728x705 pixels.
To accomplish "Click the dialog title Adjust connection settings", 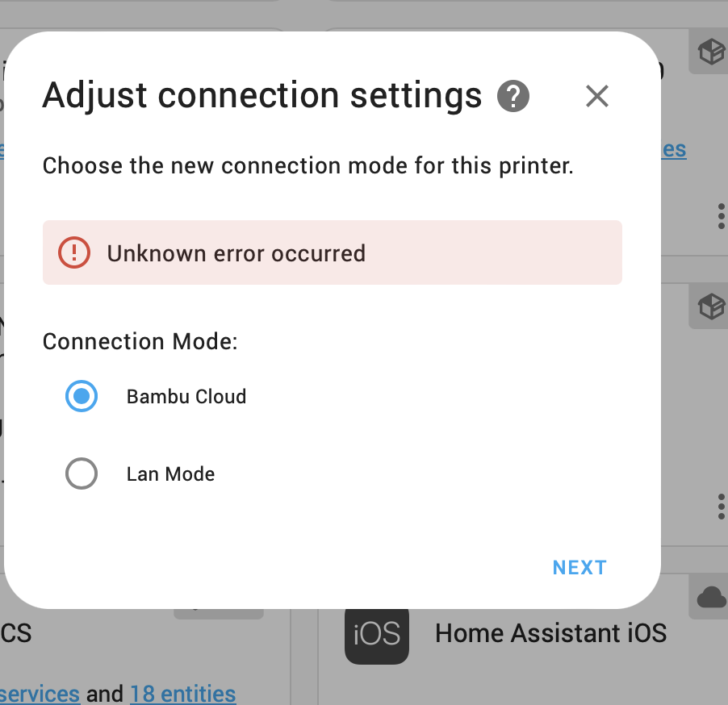I will (261, 95).
